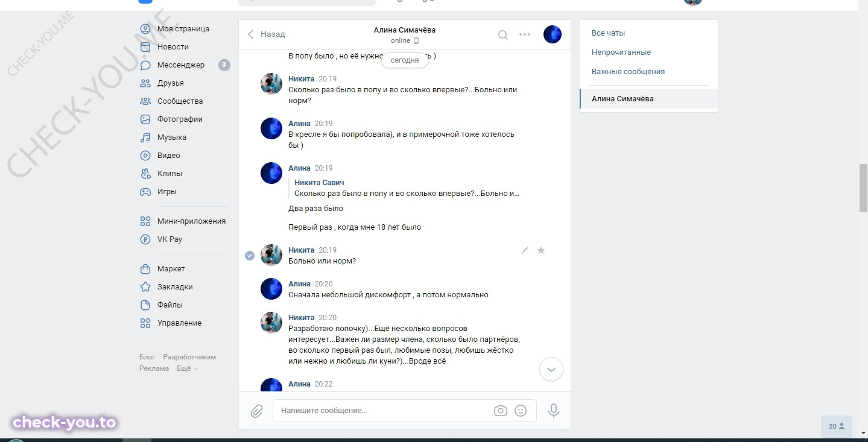The height and width of the screenshot is (442, 868).
Task: Deselect the checked message from Никита 20:19
Action: [250, 256]
